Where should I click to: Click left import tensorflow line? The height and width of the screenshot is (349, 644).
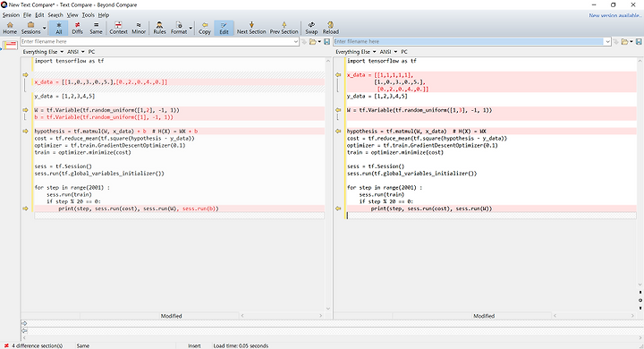click(x=69, y=61)
